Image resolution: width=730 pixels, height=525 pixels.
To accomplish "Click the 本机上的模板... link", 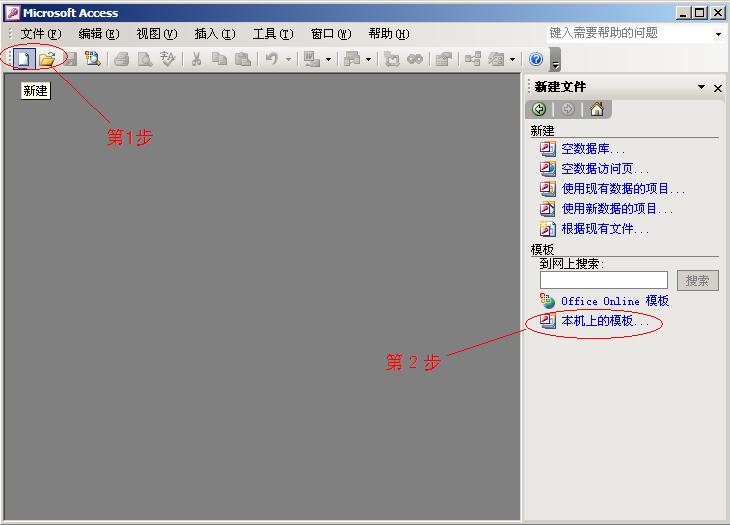I will (605, 321).
